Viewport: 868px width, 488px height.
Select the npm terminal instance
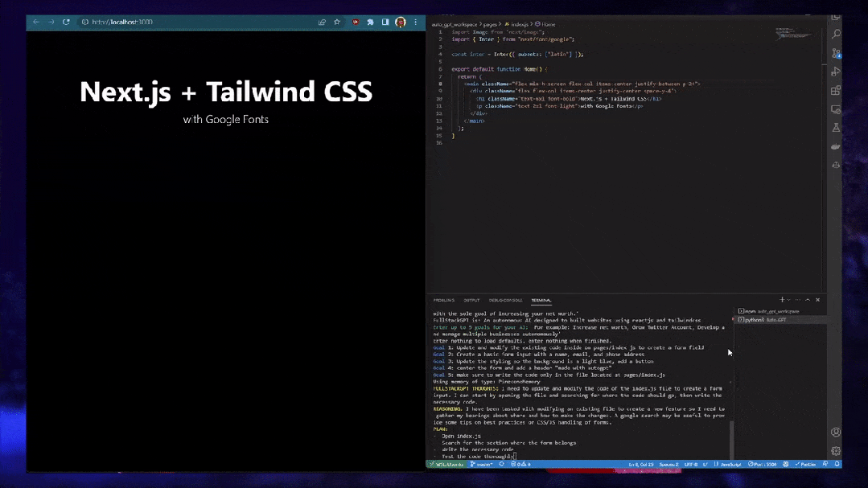[x=780, y=311]
